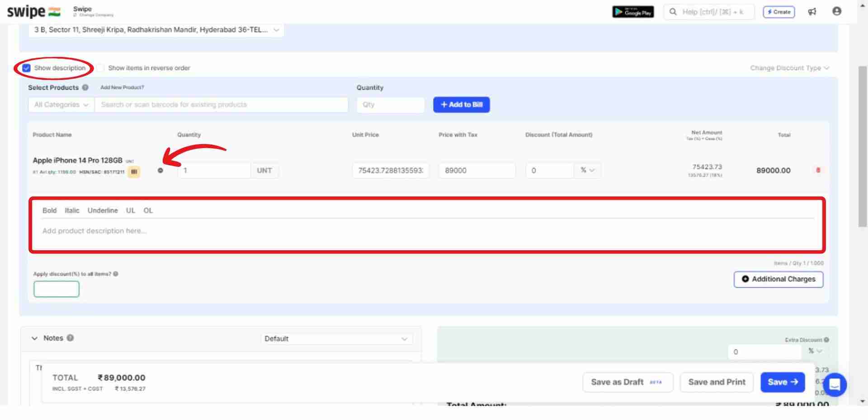Open the shipping address dropdown
This screenshot has width=868, height=420.
tap(156, 30)
